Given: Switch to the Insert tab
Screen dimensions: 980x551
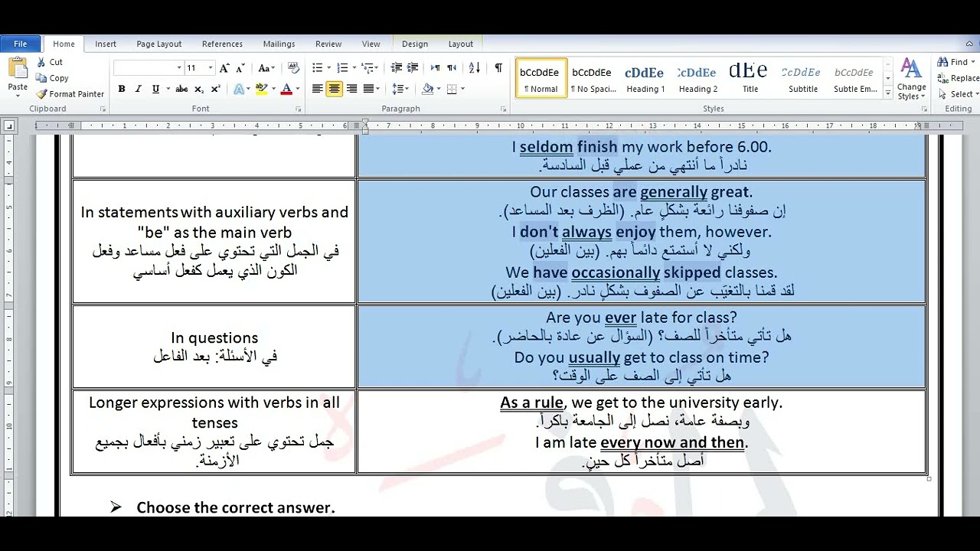Looking at the screenshot, I should [x=106, y=44].
